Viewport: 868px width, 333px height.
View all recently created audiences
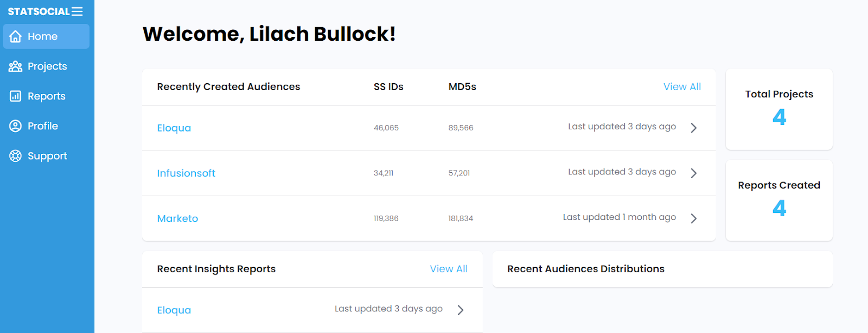[682, 87]
